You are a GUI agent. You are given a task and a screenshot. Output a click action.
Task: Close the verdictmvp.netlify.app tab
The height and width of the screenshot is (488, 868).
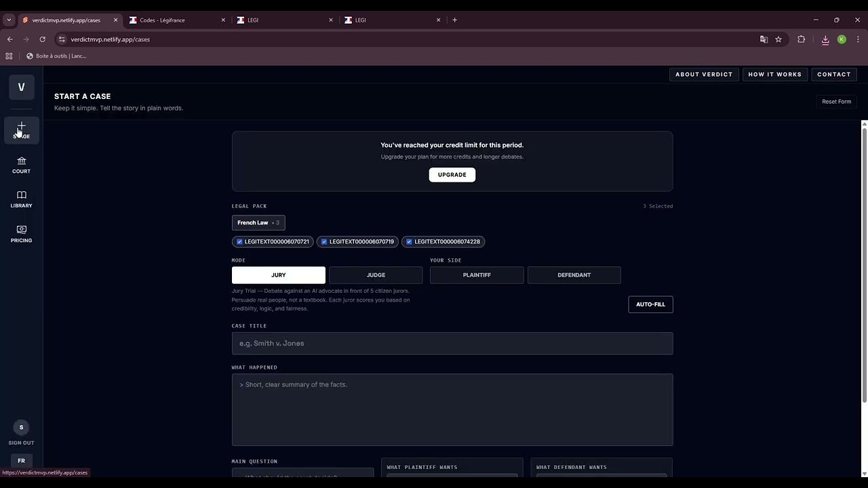[x=115, y=20]
